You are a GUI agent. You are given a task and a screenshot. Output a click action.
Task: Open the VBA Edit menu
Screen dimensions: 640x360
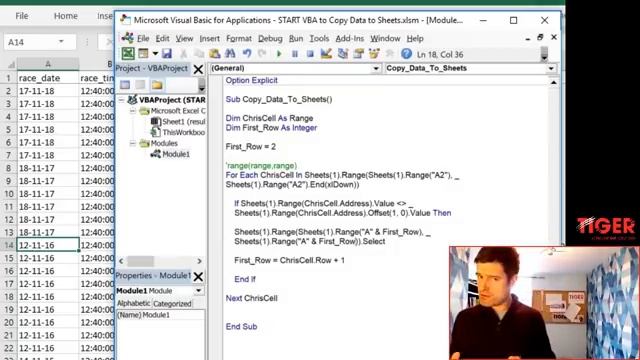coord(162,38)
